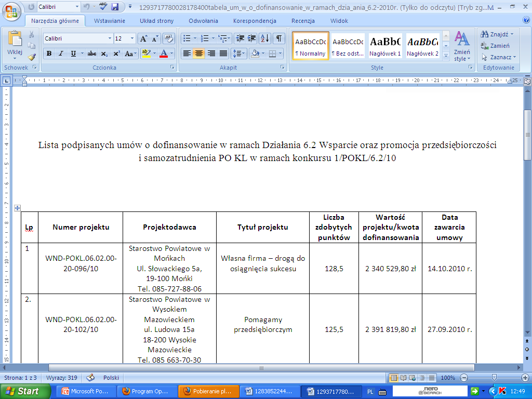Viewport: 532px width, 399px height.
Task: Save the document with the floppy icon
Action: [x=115, y=6]
